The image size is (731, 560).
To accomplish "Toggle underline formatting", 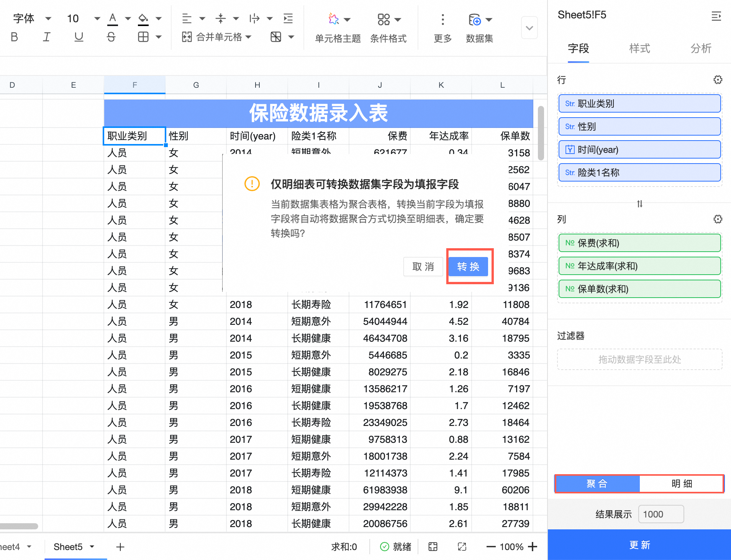I will (79, 37).
